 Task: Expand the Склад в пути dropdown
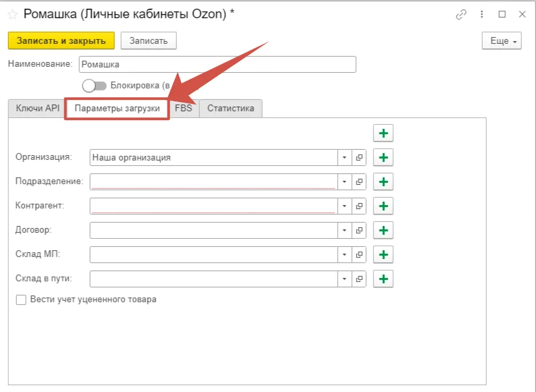(344, 279)
